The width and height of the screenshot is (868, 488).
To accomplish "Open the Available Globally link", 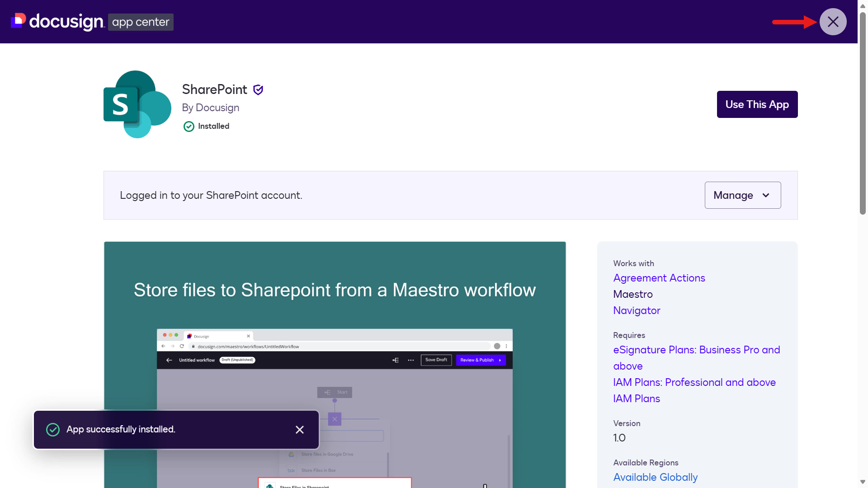I will [656, 477].
